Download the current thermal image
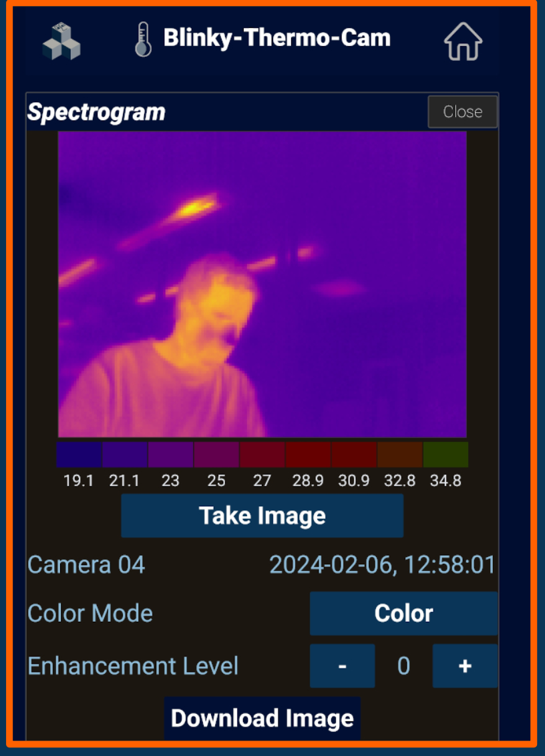Image resolution: width=545 pixels, height=756 pixels. coord(262,719)
